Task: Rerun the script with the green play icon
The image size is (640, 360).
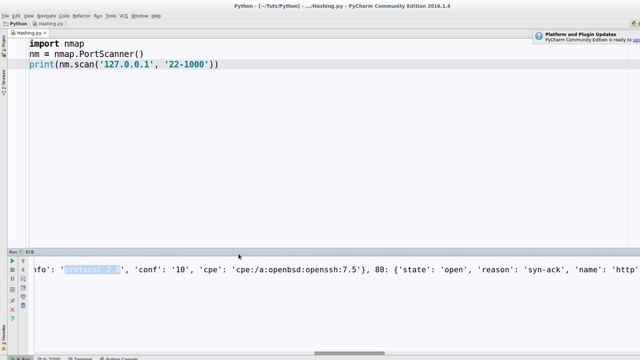Action: [12, 261]
